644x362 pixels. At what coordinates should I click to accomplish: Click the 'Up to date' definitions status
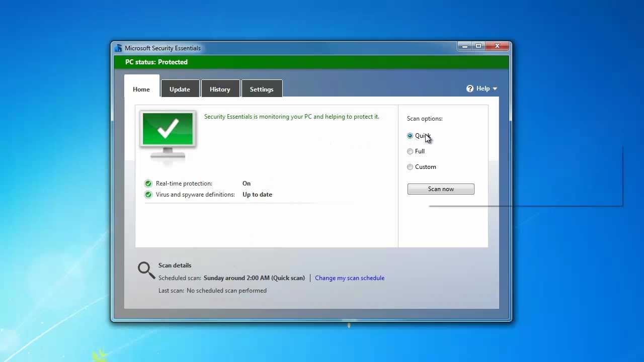tap(257, 195)
